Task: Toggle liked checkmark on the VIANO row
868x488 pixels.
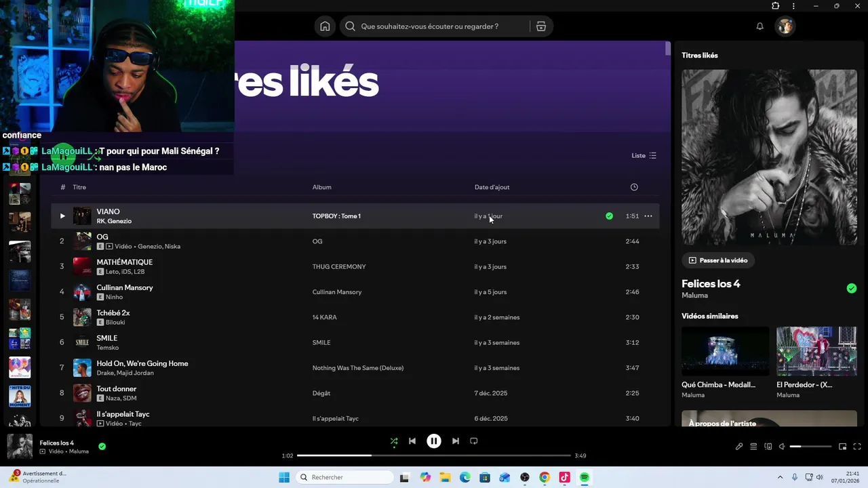Action: (609, 216)
